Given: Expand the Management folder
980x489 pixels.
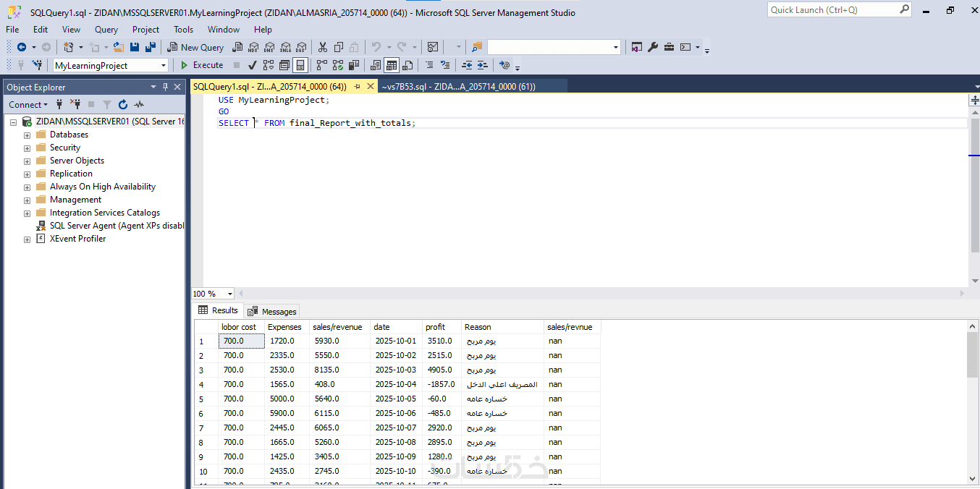Looking at the screenshot, I should coord(27,200).
